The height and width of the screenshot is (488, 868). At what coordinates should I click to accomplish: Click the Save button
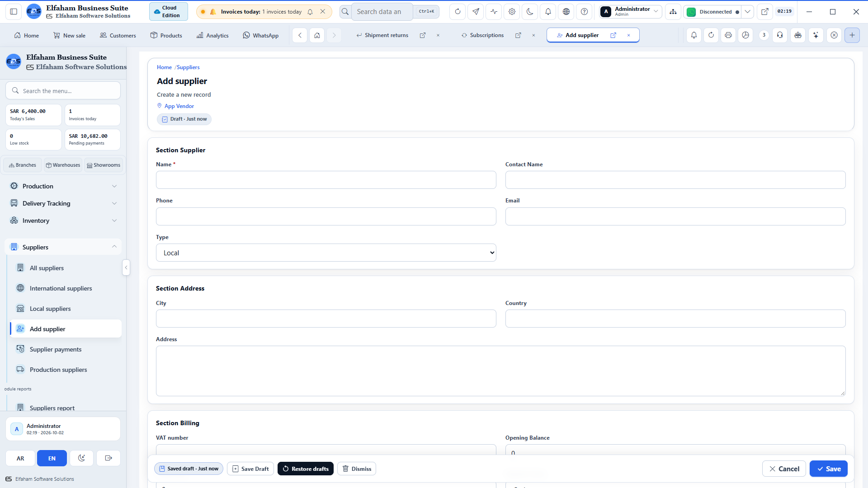point(828,469)
